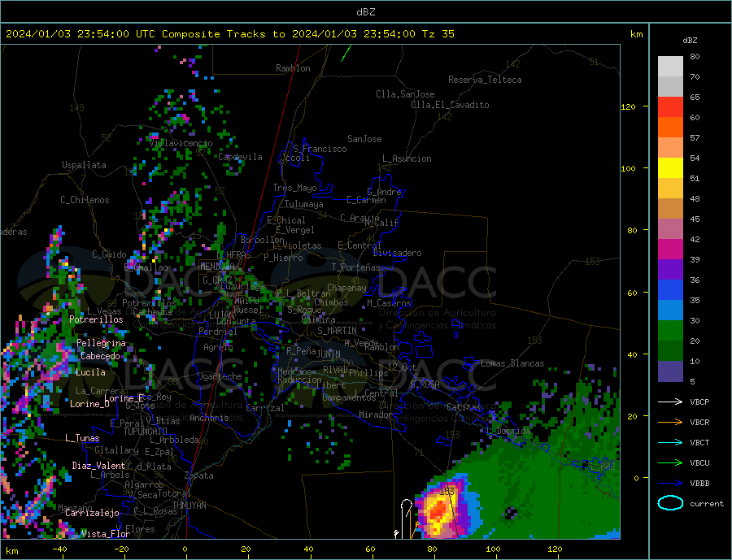Click the MENDOZA city label
Image resolution: width=732 pixels, height=560 pixels.
[217, 267]
